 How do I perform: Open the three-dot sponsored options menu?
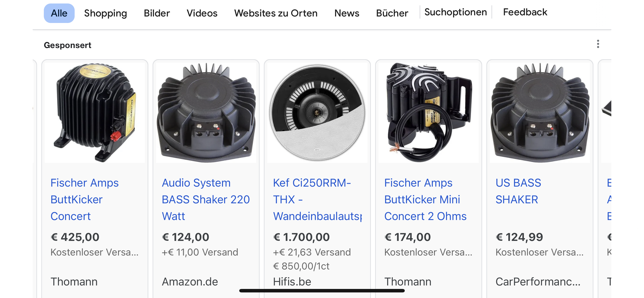(x=598, y=44)
